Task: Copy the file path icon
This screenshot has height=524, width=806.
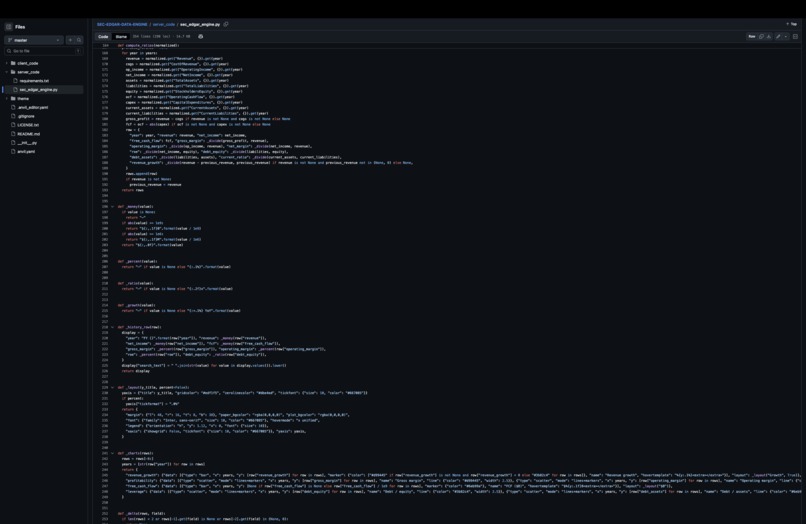Action: pyautogui.click(x=226, y=24)
